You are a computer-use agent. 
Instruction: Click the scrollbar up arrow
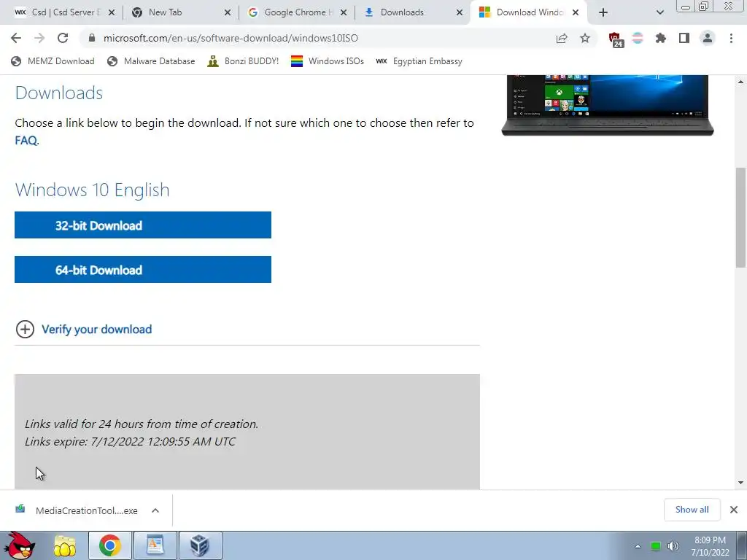[x=740, y=82]
